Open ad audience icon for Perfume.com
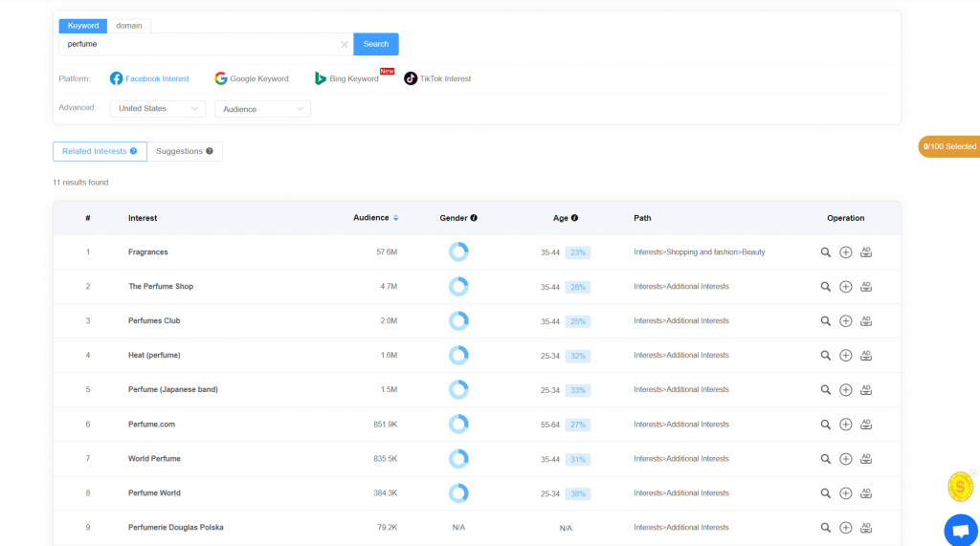This screenshot has height=546, width=980. tap(866, 425)
